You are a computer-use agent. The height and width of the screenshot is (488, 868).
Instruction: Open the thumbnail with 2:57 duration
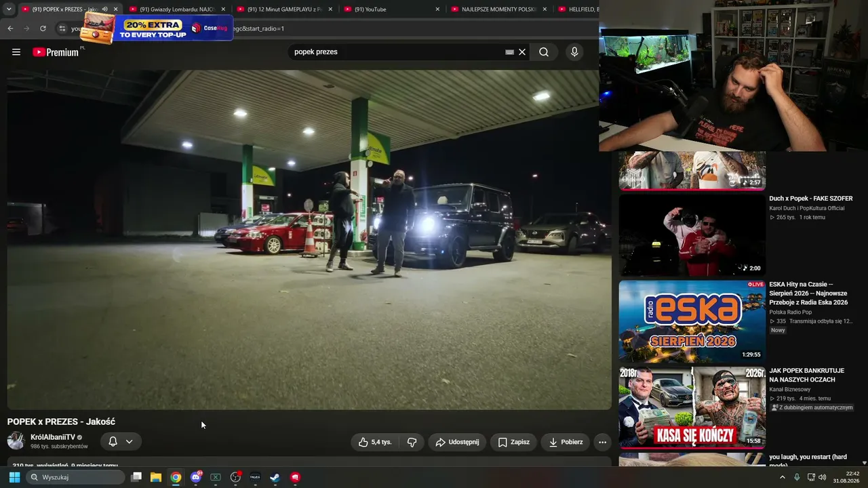point(692,170)
